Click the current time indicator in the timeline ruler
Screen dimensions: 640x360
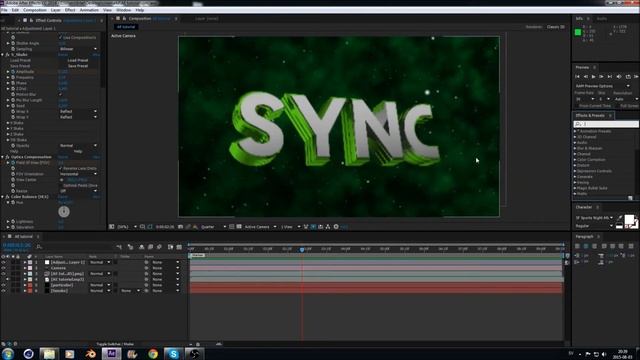[x=302, y=249]
